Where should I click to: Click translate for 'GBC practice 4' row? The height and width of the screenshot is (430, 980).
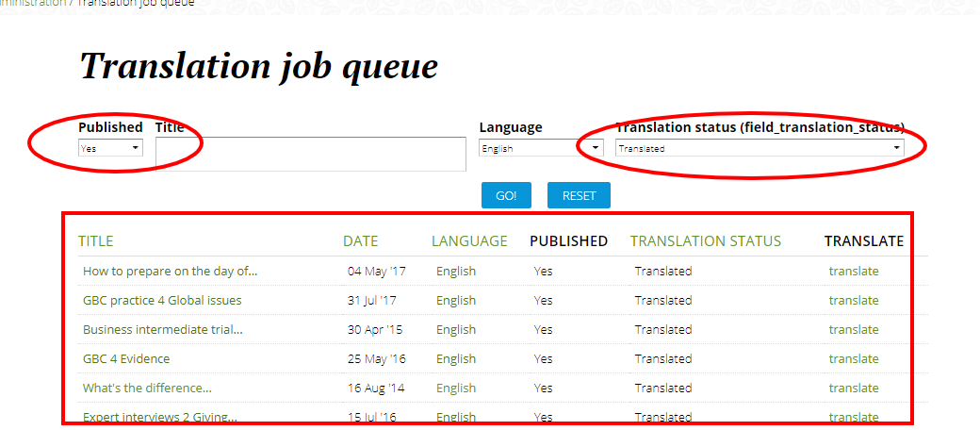coord(853,301)
